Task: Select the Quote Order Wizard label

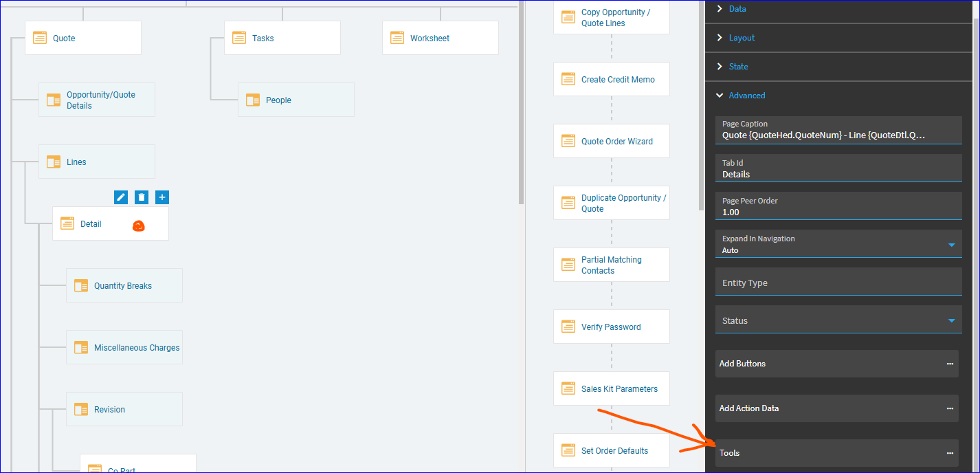Action: pyautogui.click(x=617, y=142)
